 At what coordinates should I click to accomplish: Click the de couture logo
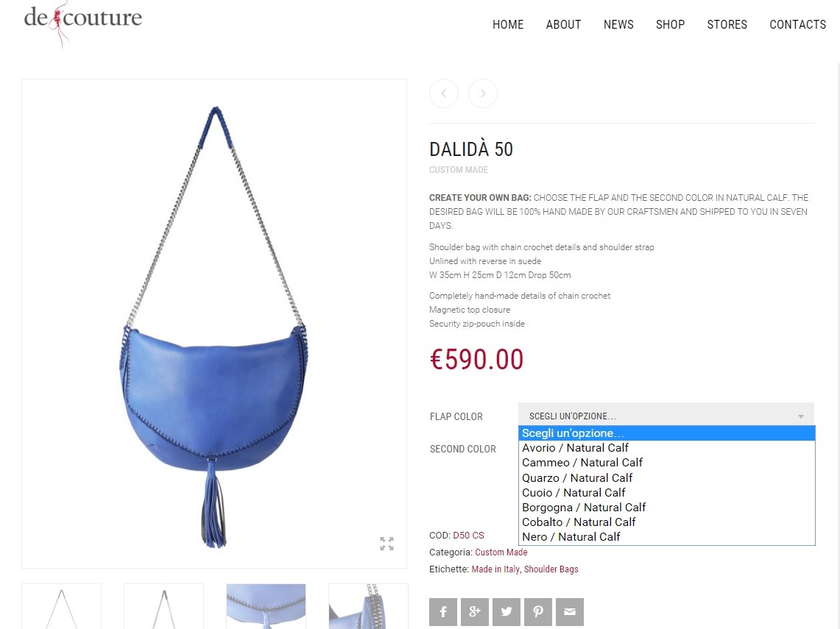[x=83, y=21]
